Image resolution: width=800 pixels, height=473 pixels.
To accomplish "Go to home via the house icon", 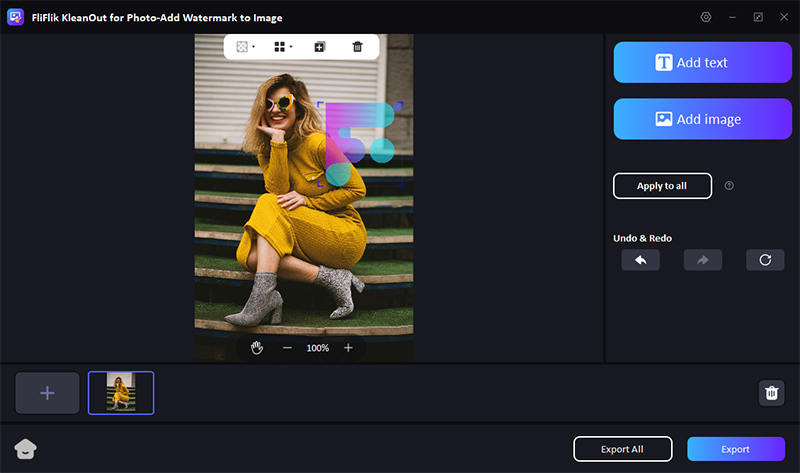I will coord(24,449).
